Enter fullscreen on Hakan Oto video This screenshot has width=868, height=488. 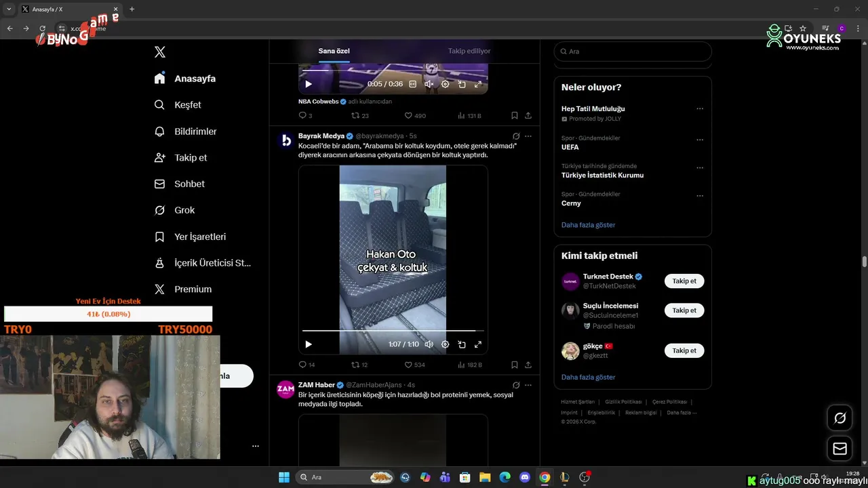[478, 344]
